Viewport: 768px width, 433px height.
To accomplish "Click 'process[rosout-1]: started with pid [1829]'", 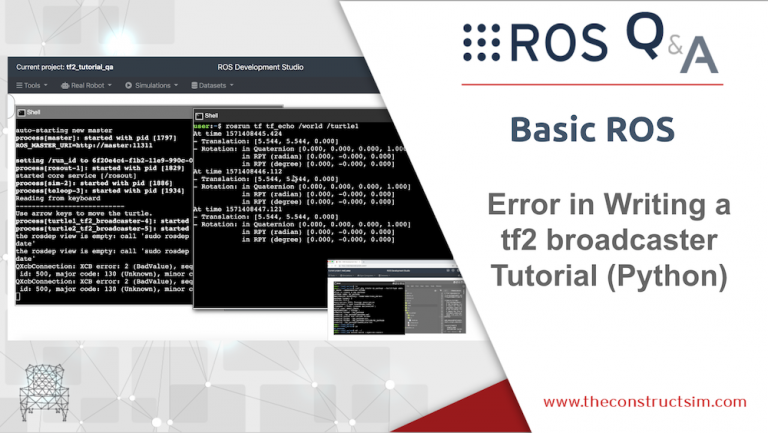I will tap(100, 168).
